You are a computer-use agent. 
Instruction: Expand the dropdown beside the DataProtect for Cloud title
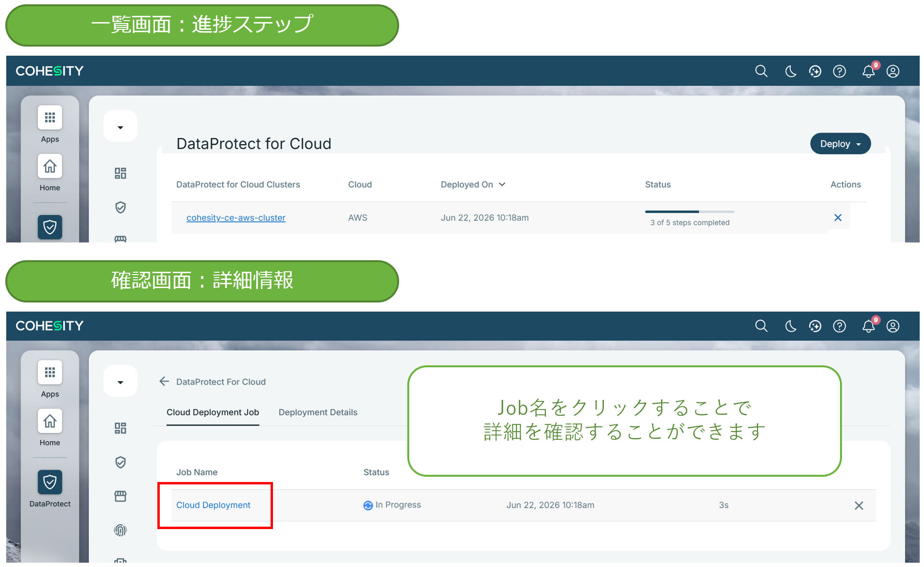[120, 127]
